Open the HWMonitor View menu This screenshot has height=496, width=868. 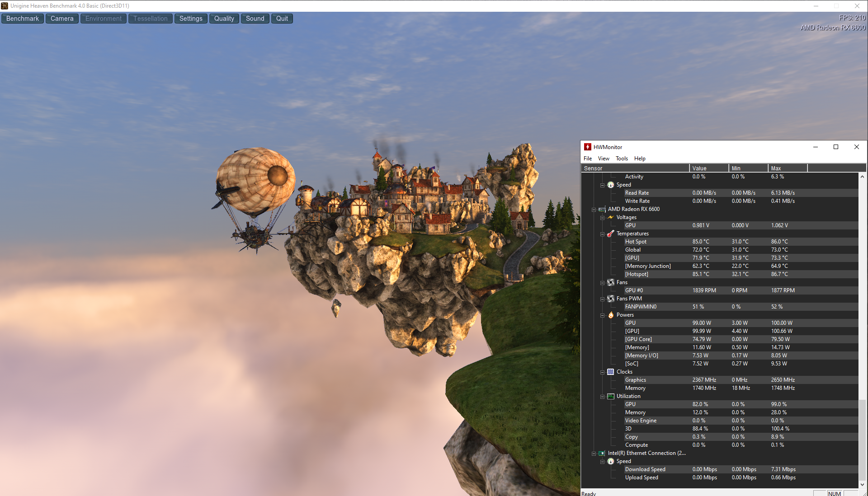click(603, 159)
